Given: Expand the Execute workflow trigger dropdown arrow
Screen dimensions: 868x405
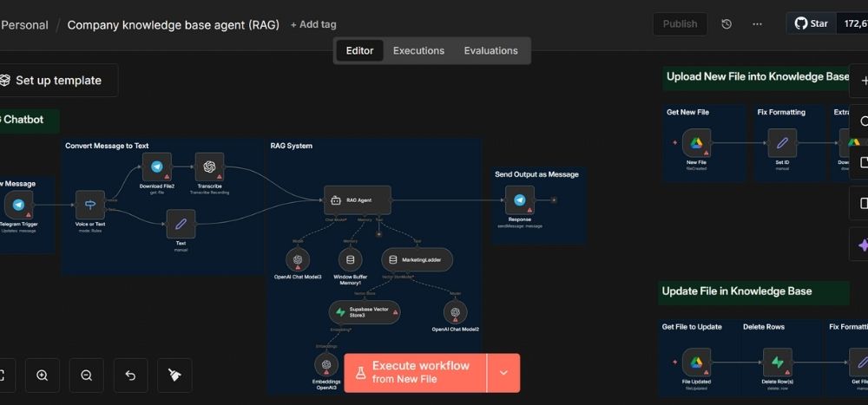Looking at the screenshot, I should click(503, 373).
